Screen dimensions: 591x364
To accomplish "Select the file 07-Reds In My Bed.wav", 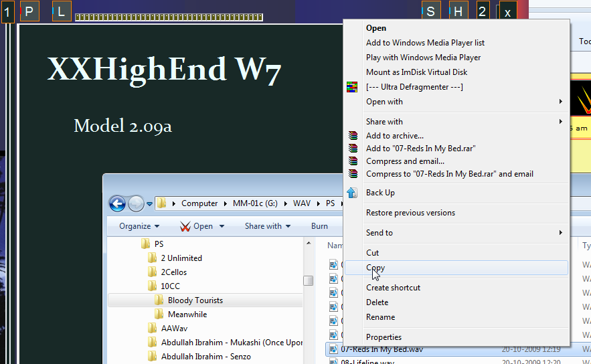I will coord(382,349).
